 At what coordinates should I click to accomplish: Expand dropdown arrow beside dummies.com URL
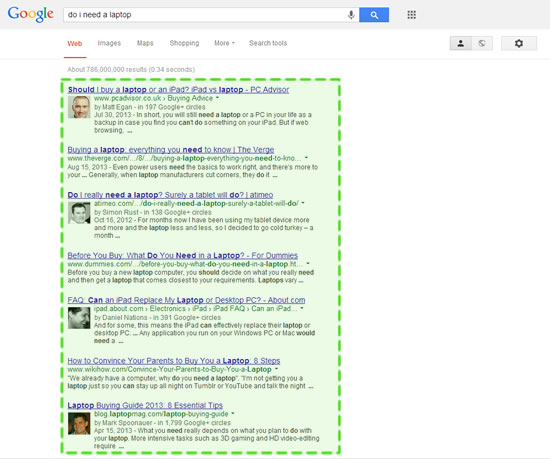pos(308,263)
